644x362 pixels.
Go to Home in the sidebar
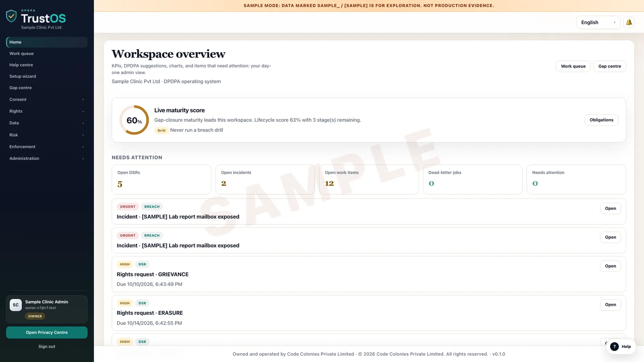click(47, 42)
